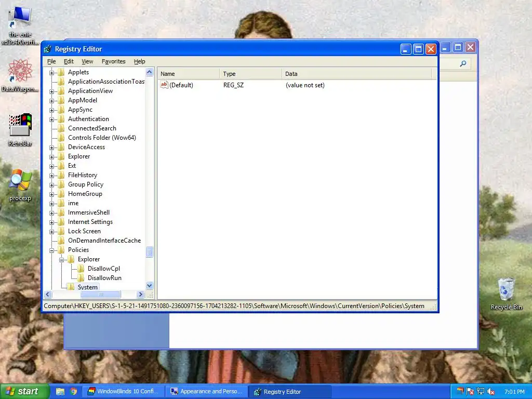Open the RetroBar desktop icon
This screenshot has height=399, width=532.
pyautogui.click(x=20, y=129)
